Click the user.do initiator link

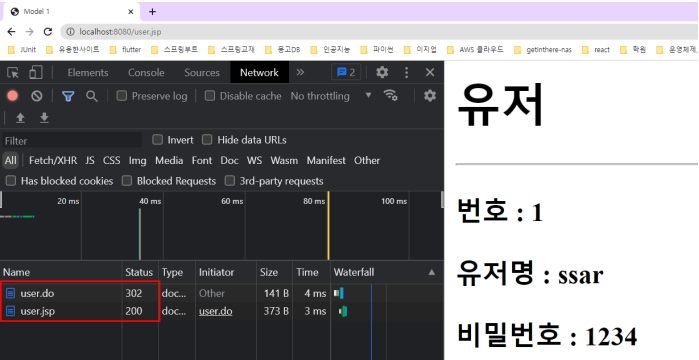tap(216, 311)
